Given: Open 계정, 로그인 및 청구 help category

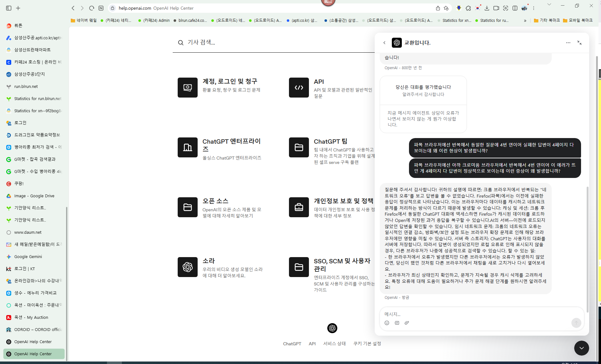Looking at the screenshot, I should 221,87.
